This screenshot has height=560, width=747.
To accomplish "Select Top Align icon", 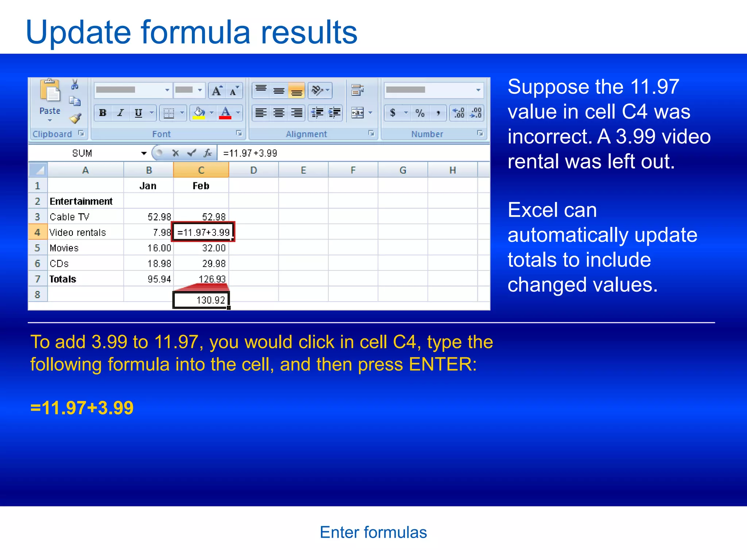I will [261, 90].
